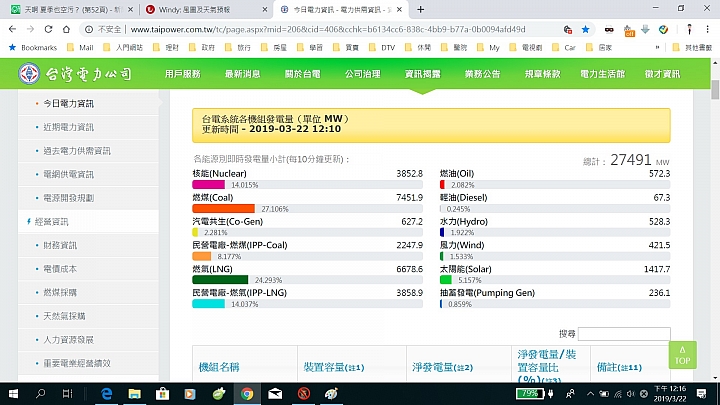The image size is (720, 405).
Task: Open notification center icon
Action: point(701,394)
